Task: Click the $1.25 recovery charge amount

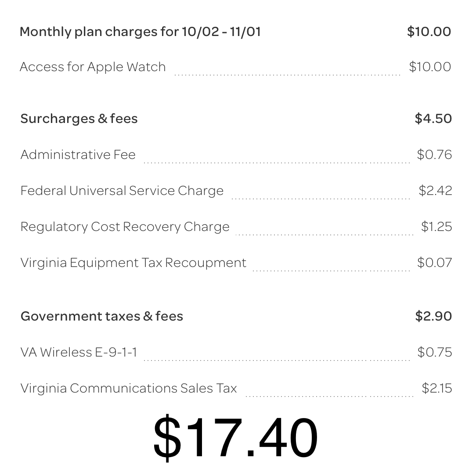Action: pos(436,227)
